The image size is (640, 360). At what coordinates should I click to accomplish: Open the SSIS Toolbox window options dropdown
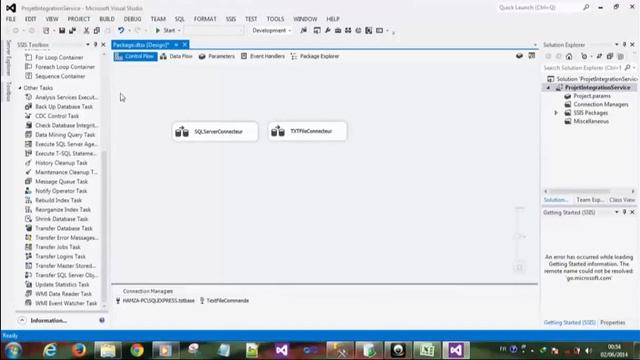click(x=88, y=44)
